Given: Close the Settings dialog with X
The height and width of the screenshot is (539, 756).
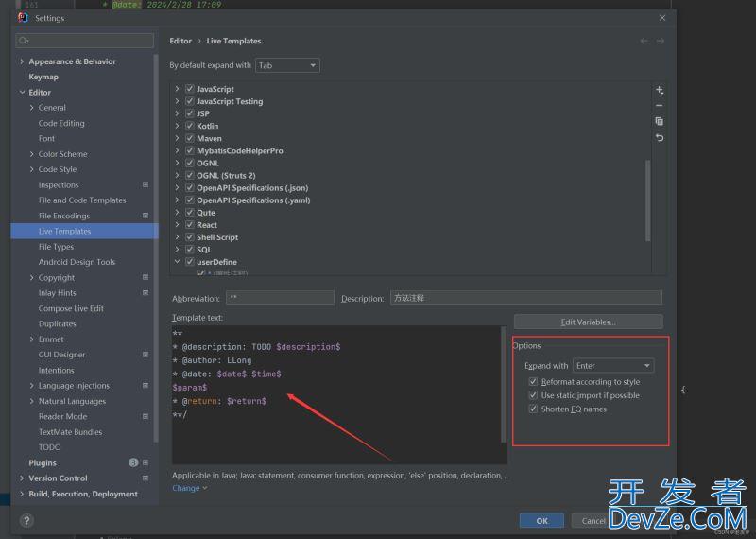Looking at the screenshot, I should (x=662, y=18).
